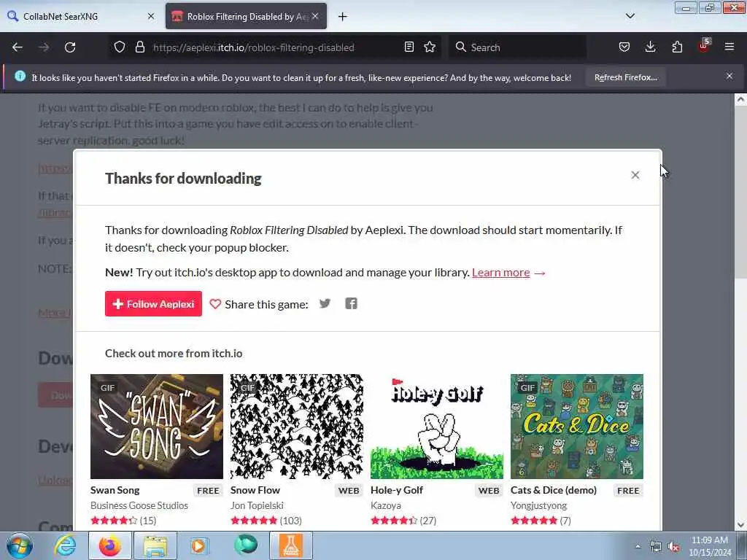Click the address bar URL field
747x560 pixels.
[x=274, y=47]
